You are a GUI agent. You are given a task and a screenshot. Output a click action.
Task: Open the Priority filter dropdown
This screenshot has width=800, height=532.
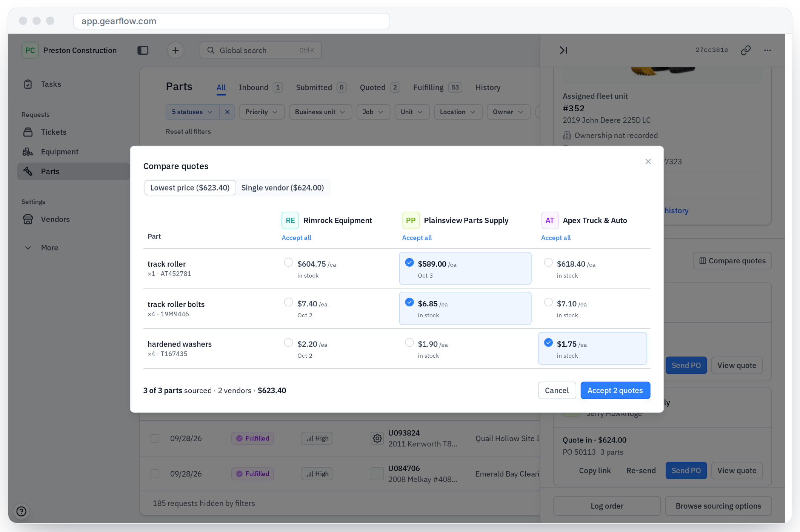click(262, 112)
